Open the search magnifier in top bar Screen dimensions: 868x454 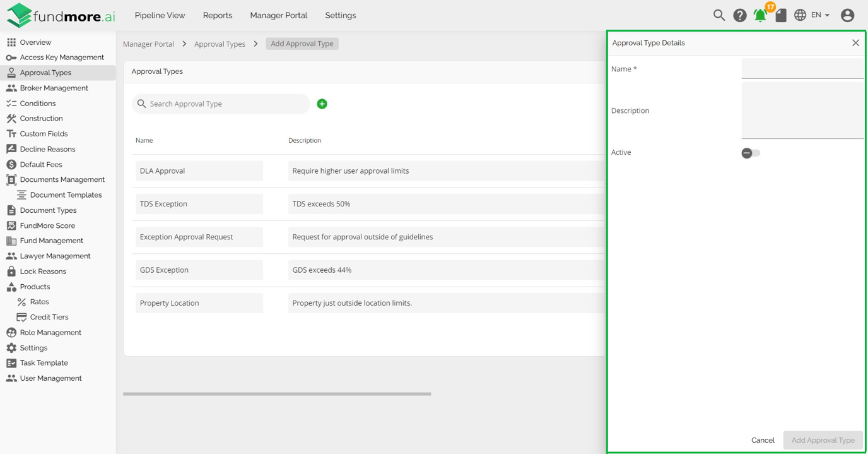[718, 15]
